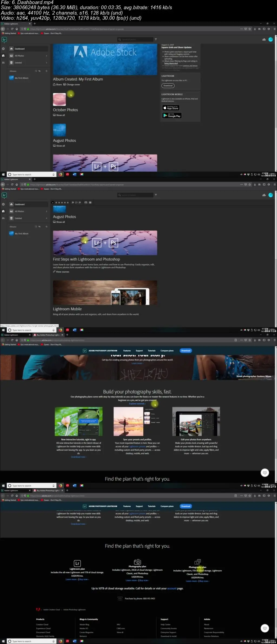Open the Support tab in third frame
This screenshot has width=277, height=644.
tap(139, 350)
